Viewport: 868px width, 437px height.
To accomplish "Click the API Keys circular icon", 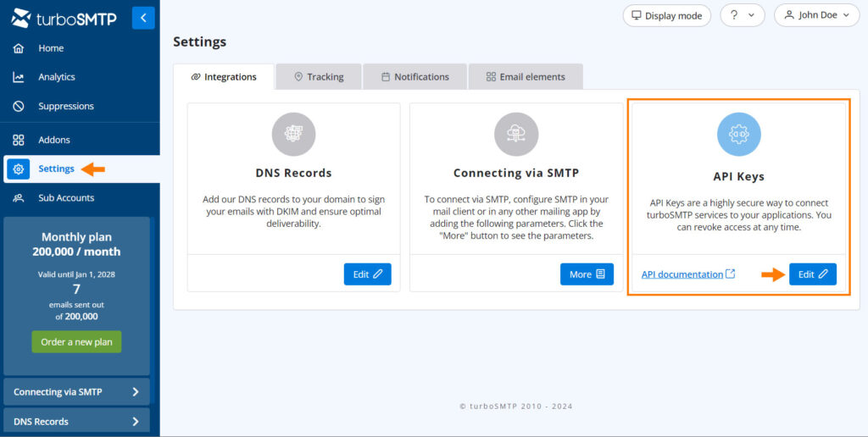I will point(738,134).
